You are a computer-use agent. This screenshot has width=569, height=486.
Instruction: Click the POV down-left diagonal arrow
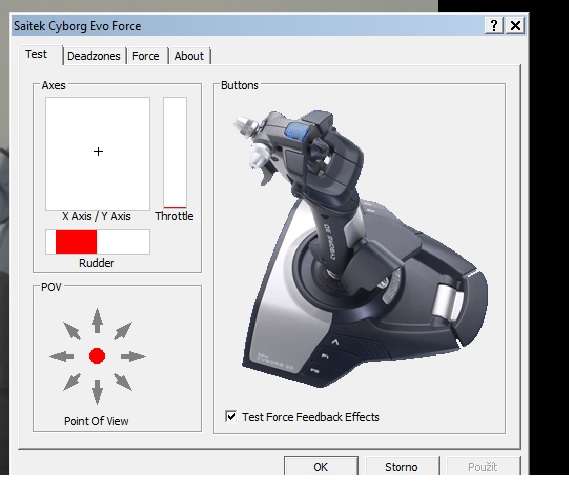(72, 382)
